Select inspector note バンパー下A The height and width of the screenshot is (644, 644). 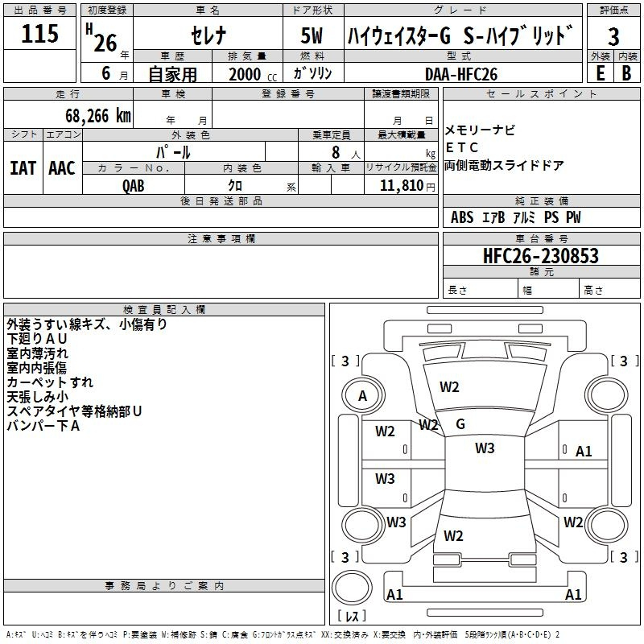pyautogui.click(x=43, y=426)
